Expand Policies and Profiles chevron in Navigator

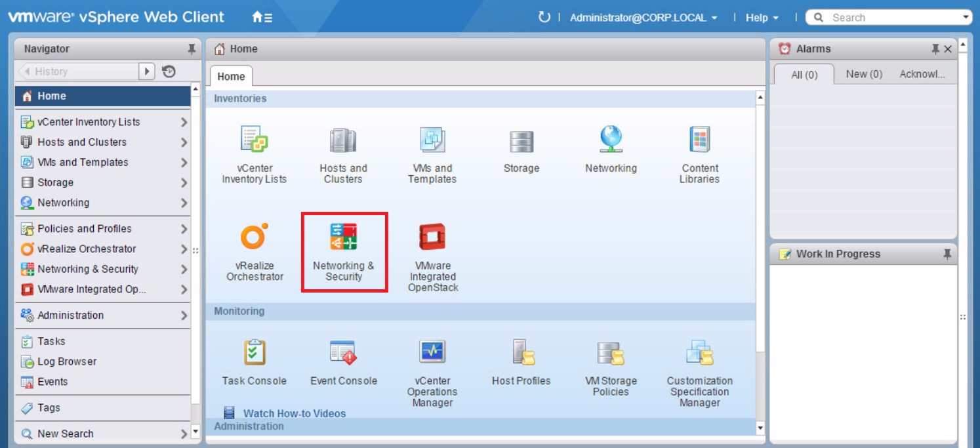pyautogui.click(x=184, y=229)
